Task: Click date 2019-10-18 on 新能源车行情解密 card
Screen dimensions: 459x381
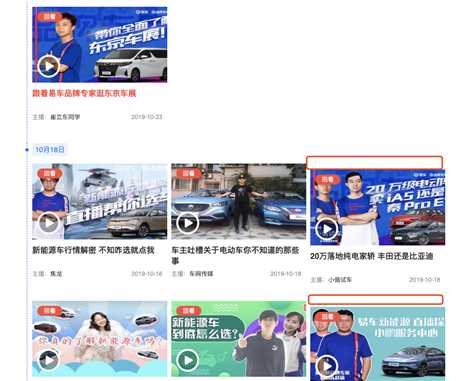Action: (x=146, y=274)
